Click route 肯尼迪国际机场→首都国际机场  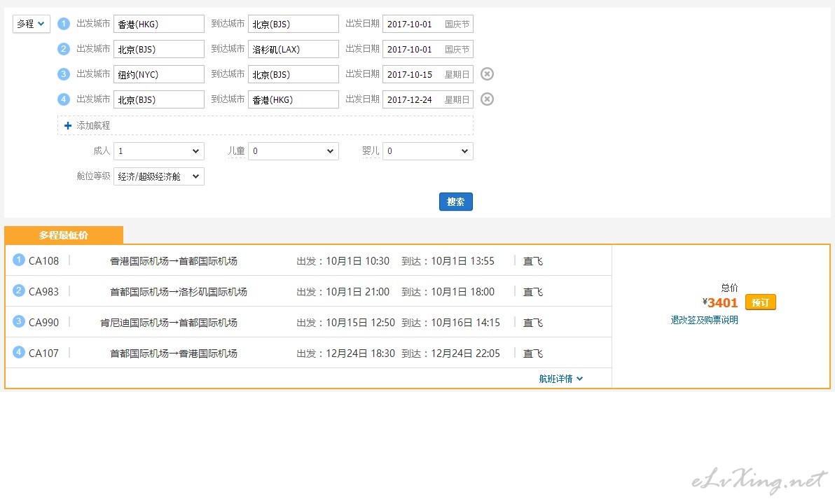(x=169, y=323)
